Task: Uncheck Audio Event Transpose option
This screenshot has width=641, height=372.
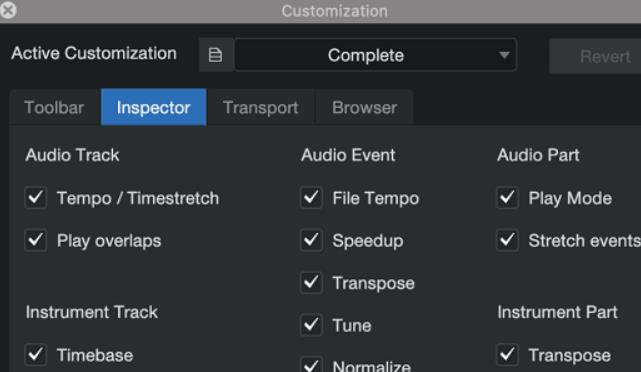Action: (312, 283)
